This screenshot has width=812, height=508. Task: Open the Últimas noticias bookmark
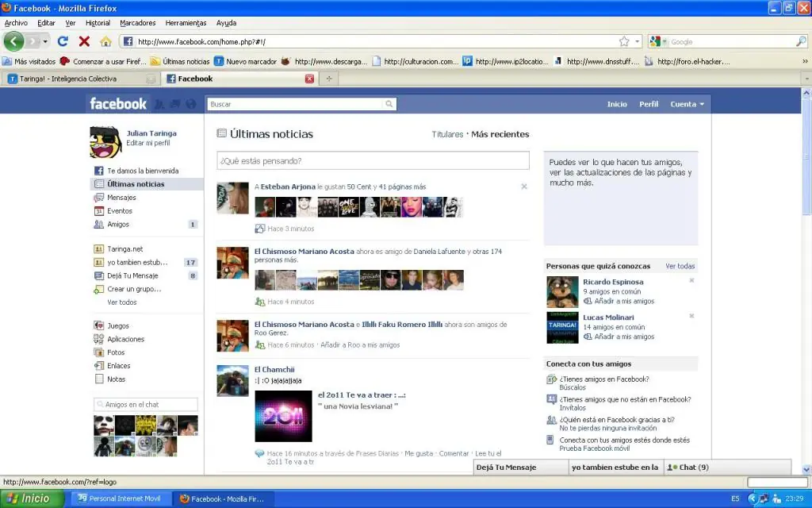(180, 61)
